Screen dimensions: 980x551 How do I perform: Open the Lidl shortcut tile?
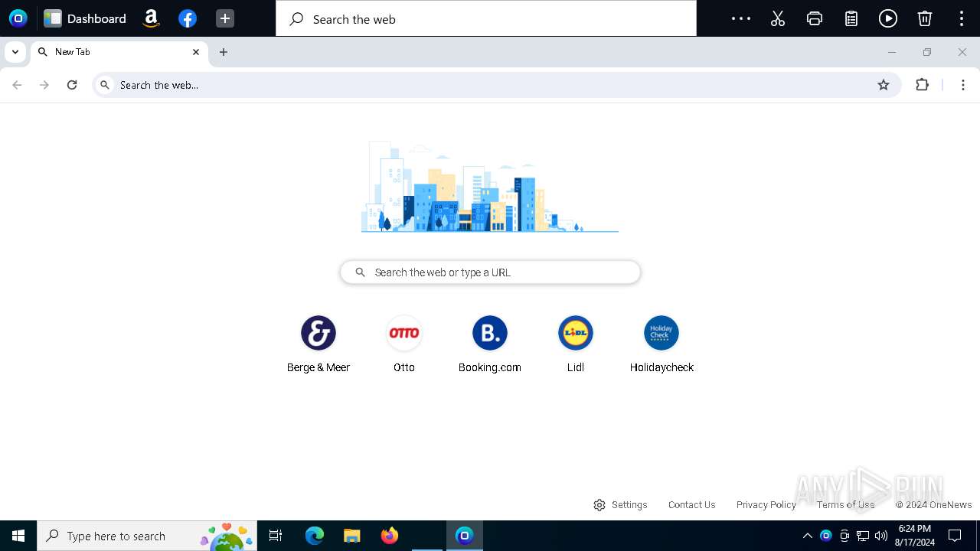tap(576, 344)
